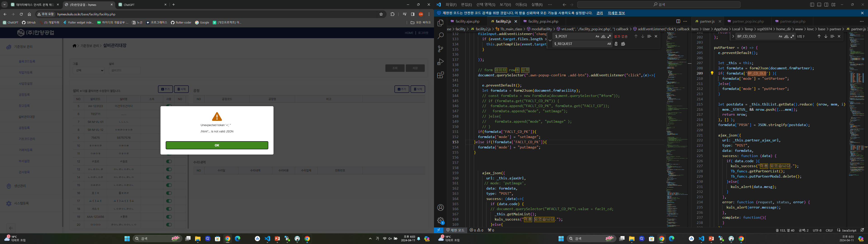Open the GitHub bookmark

tap(29, 23)
